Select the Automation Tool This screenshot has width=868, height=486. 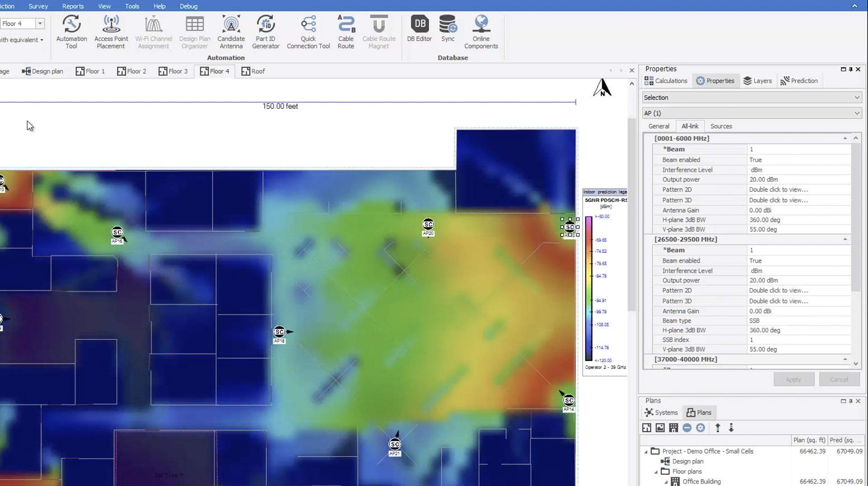[x=71, y=32]
